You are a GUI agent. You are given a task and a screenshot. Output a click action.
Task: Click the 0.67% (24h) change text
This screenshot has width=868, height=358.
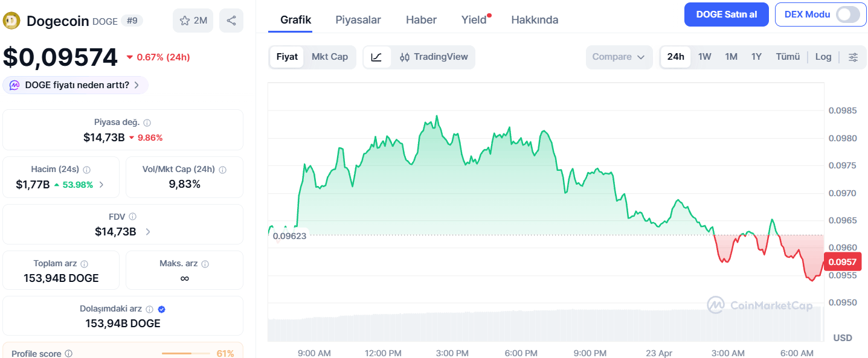click(163, 57)
